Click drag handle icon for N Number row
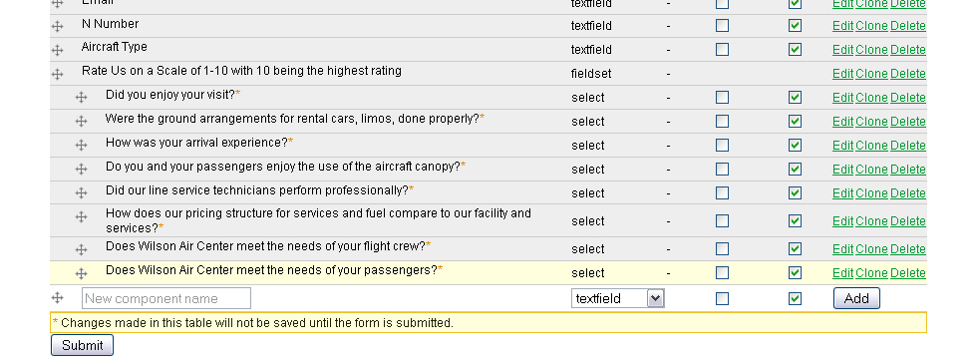This screenshot has height=363, width=980. [58, 26]
